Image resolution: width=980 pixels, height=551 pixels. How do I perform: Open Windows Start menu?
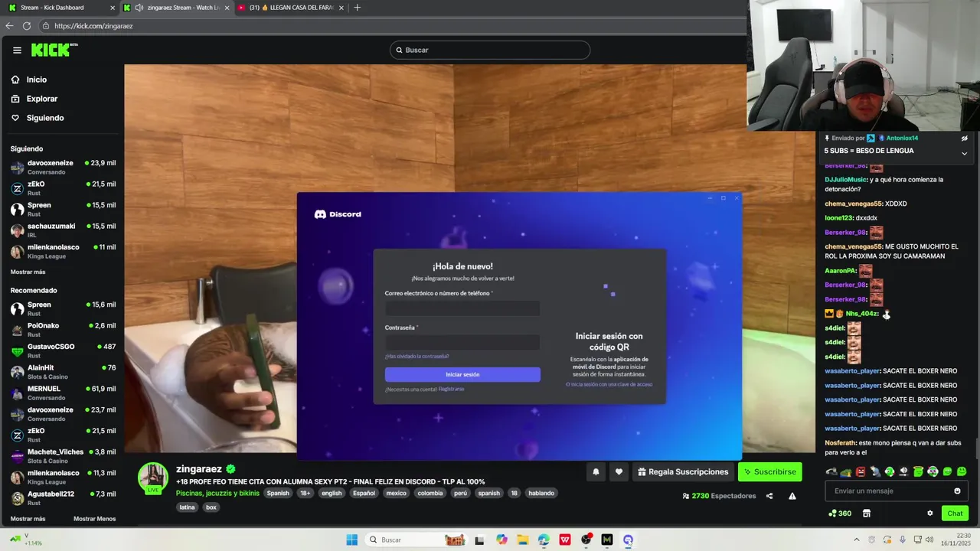(x=351, y=540)
